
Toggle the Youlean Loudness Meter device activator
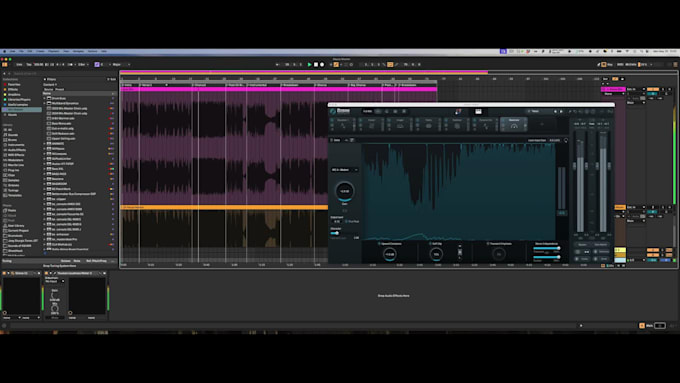pos(47,273)
